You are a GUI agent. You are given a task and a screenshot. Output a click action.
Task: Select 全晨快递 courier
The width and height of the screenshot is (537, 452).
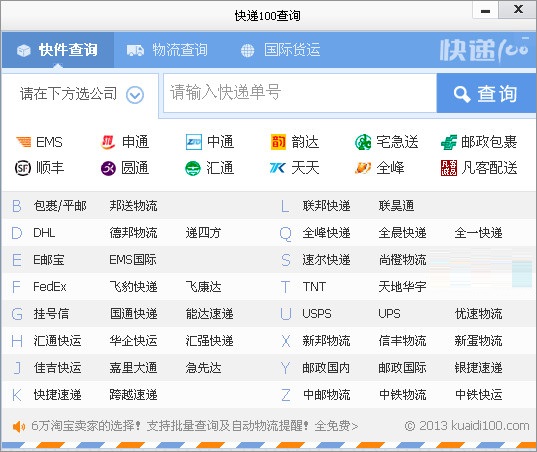point(402,233)
